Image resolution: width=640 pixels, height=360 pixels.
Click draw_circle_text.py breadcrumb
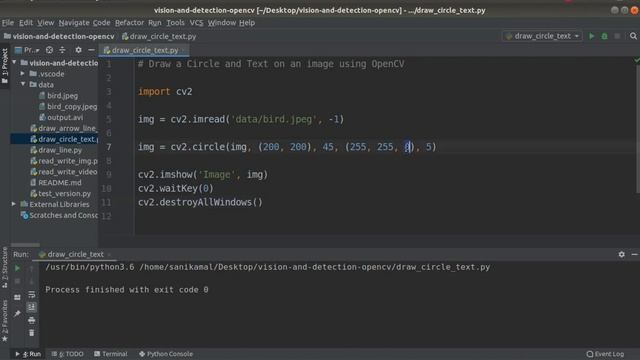(x=159, y=36)
